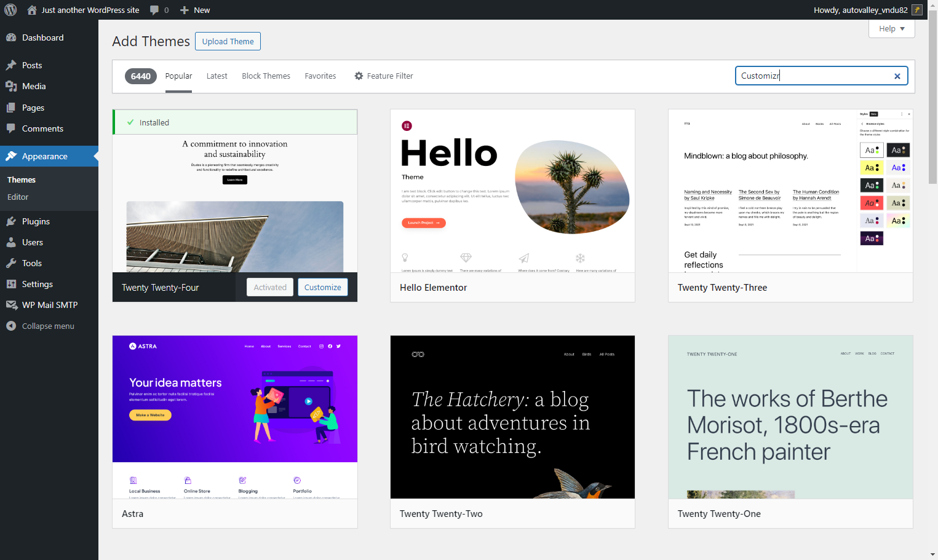Open the comments bubble in admin bar
Image resolution: width=938 pixels, height=560 pixels.
(154, 10)
